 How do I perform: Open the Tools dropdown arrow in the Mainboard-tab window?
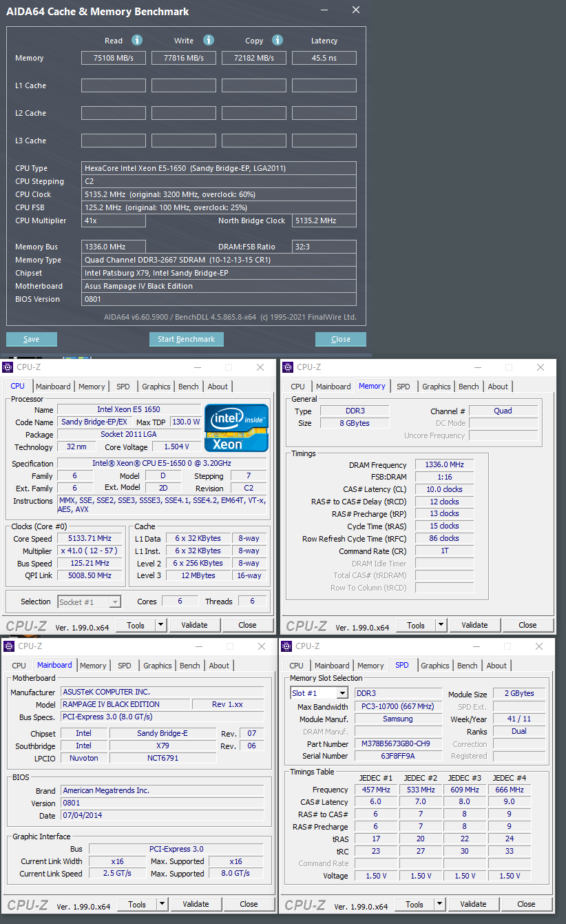(162, 904)
